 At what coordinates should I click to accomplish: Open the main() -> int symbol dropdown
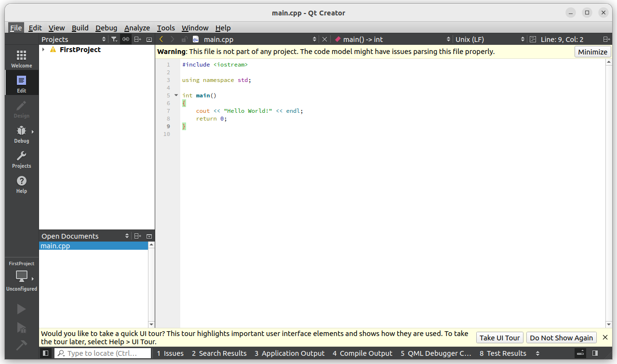pyautogui.click(x=449, y=40)
